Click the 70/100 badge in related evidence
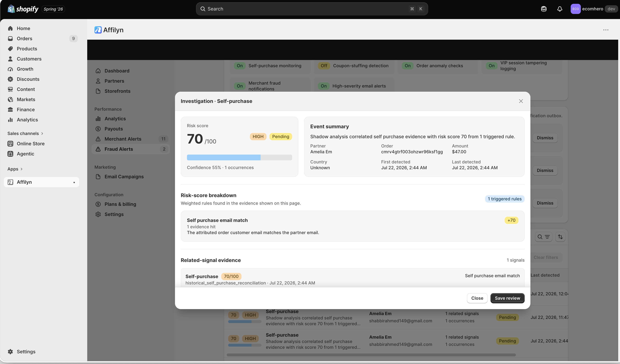Viewport: 620px width, 364px height. point(231,276)
